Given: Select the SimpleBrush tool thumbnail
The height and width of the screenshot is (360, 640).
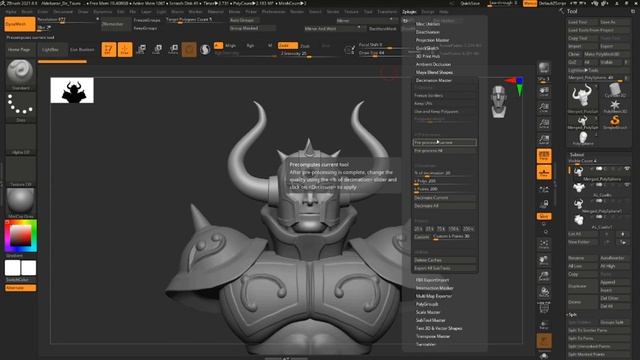Looking at the screenshot, I should pos(615,122).
